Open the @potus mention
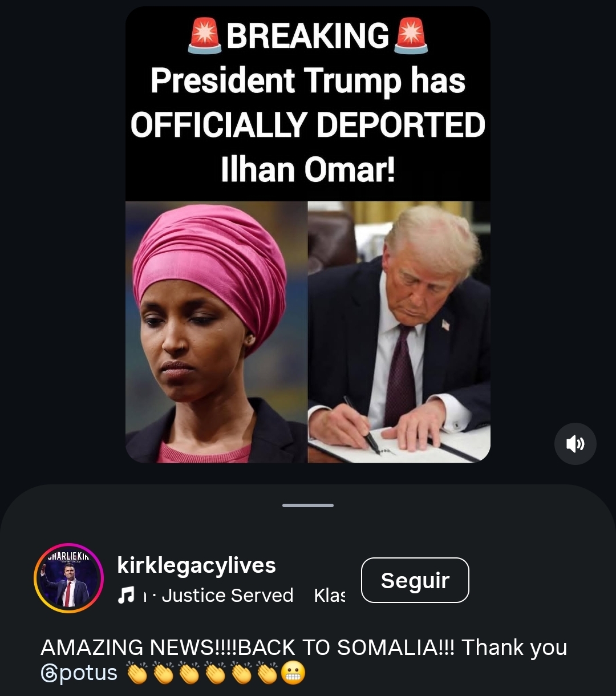The height and width of the screenshot is (696, 616). click(79, 673)
